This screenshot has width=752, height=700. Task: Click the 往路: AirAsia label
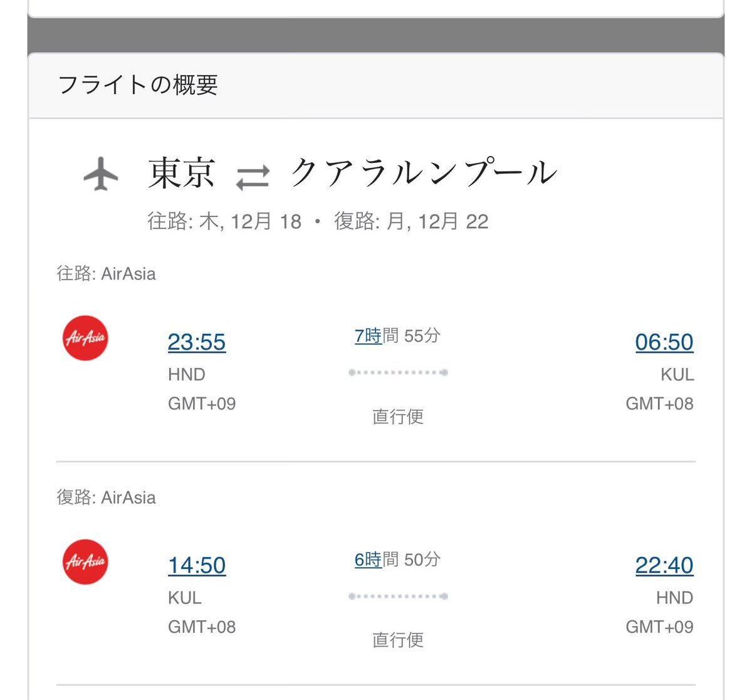(107, 274)
